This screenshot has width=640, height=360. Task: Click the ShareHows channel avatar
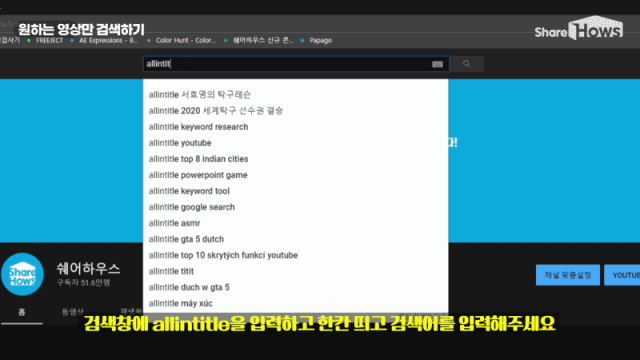click(22, 274)
